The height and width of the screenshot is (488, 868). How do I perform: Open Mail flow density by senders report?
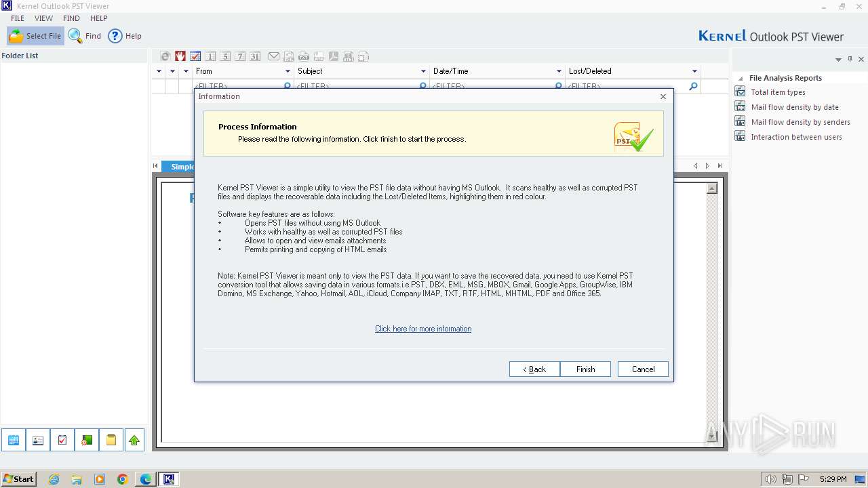(x=800, y=122)
